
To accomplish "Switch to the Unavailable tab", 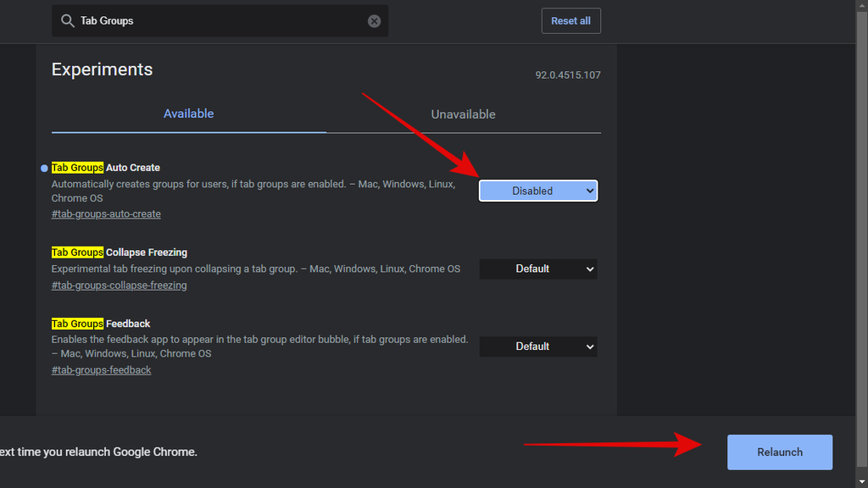I will [464, 114].
